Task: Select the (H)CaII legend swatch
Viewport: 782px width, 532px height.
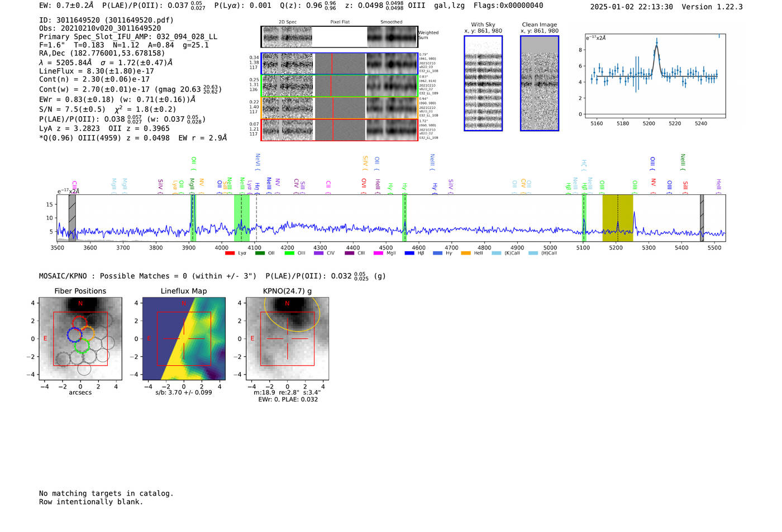Action: pyautogui.click(x=533, y=253)
